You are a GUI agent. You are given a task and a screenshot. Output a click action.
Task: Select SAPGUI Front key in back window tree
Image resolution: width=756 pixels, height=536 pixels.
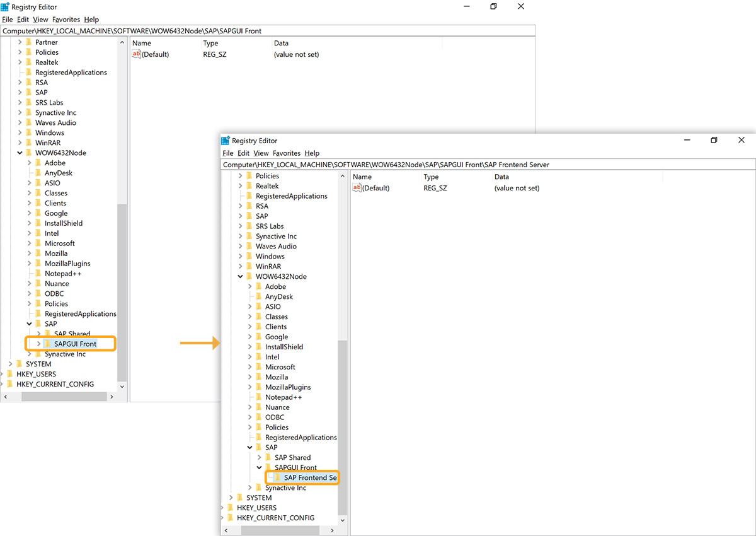(x=75, y=344)
